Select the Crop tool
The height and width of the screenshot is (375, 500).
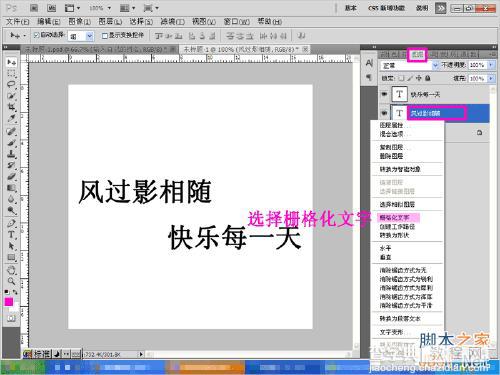pyautogui.click(x=11, y=107)
